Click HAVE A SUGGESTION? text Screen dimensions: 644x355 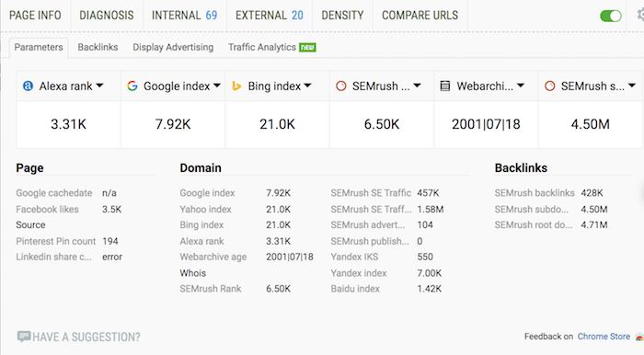click(x=86, y=337)
